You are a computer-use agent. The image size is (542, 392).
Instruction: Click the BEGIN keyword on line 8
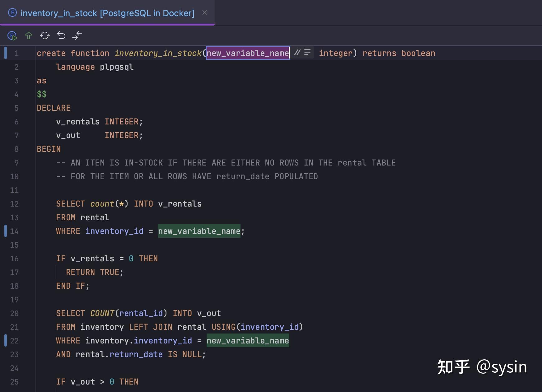[x=49, y=149]
